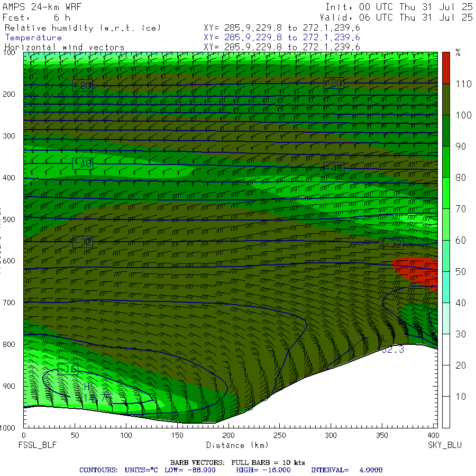Click the 'BARB VECTORS: FULL BARB = 10 kts' legend
Image resolution: width=476 pixels, height=476 pixels.
click(x=237, y=463)
